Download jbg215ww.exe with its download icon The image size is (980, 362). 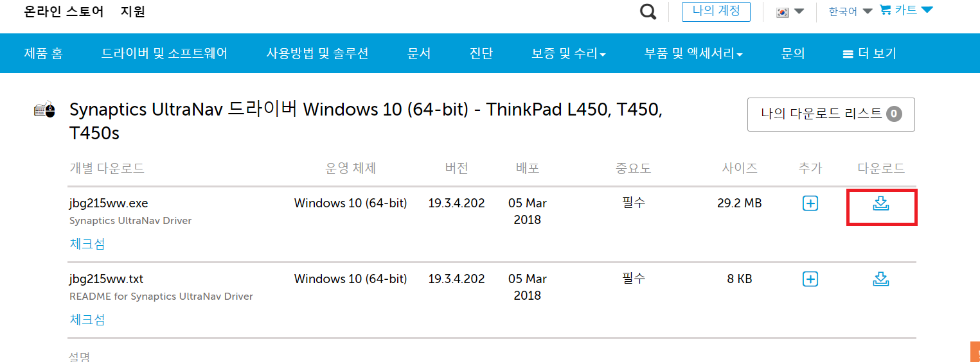(x=881, y=203)
